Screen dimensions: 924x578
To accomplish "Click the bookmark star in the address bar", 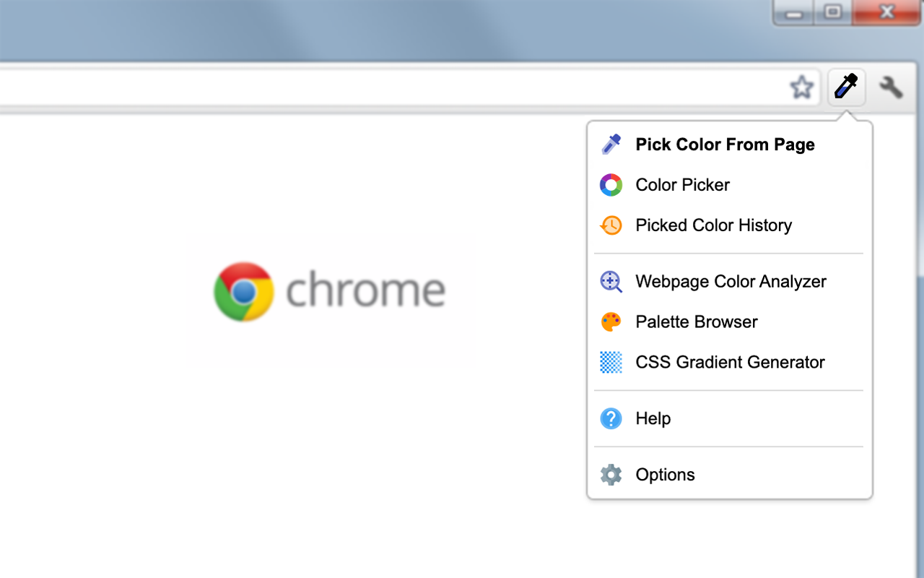I will [801, 87].
